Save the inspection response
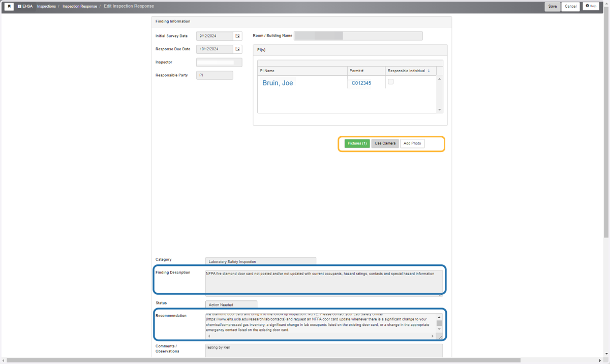 [x=553, y=7]
